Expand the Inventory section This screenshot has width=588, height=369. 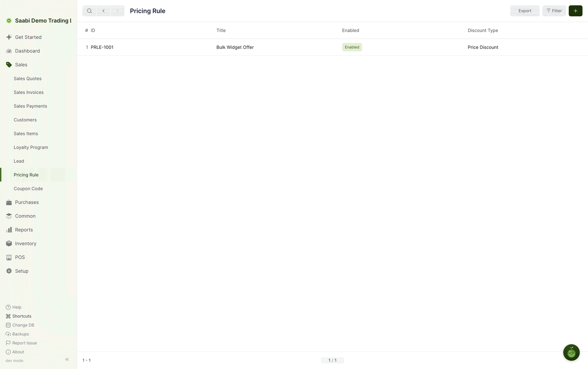38,243
